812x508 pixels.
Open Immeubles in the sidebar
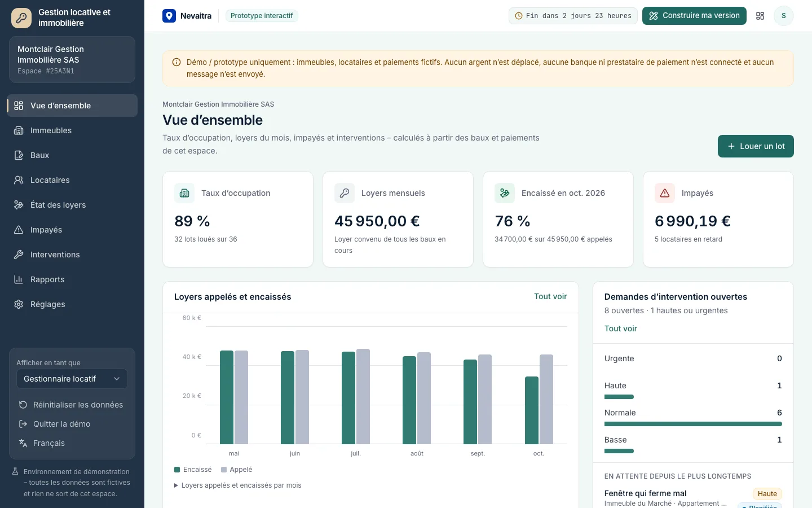pyautogui.click(x=72, y=130)
